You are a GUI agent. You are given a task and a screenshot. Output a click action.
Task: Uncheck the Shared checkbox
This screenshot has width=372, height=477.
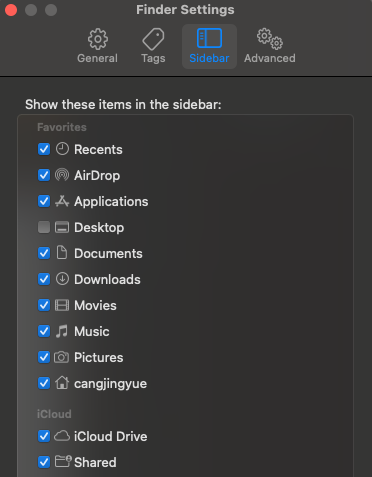[44, 462]
